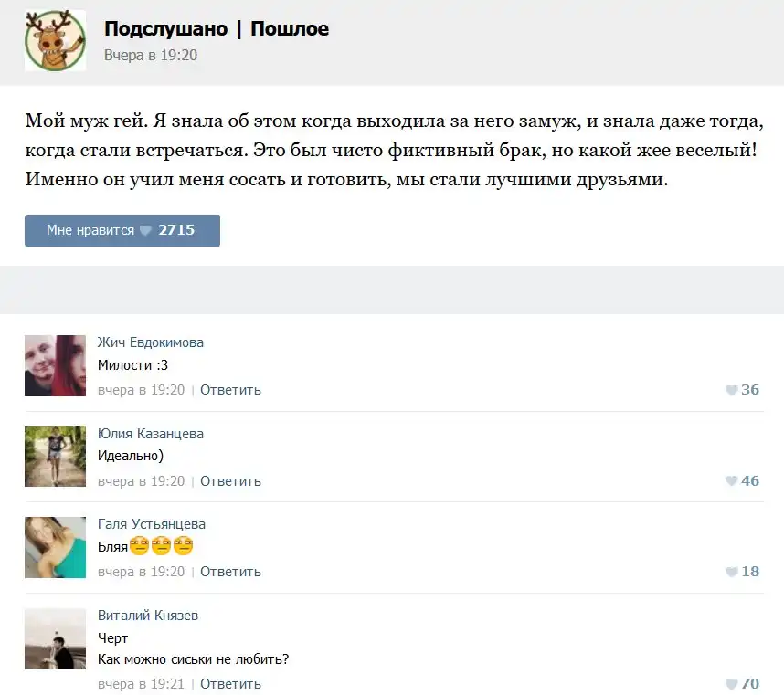784x695 pixels.
Task: Reply to the Милости :3 comment
Action: (230, 390)
